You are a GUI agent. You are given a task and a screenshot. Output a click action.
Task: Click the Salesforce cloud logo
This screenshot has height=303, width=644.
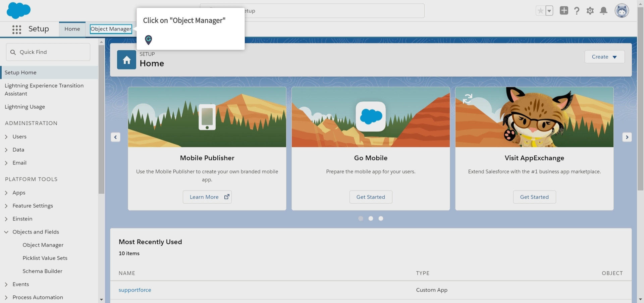(x=18, y=10)
